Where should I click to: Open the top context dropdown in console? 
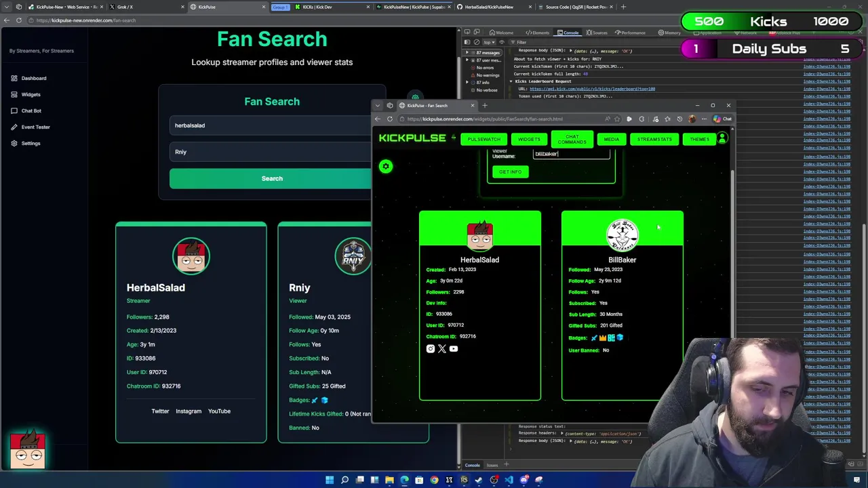pos(488,42)
